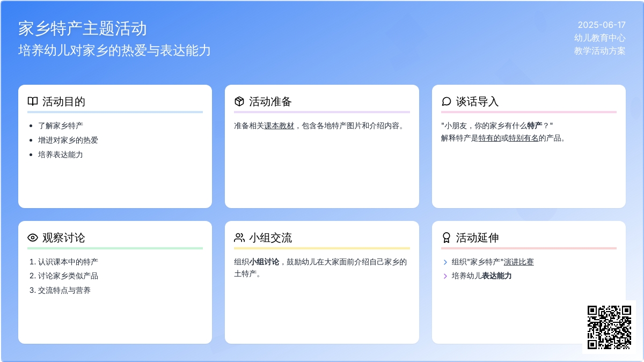644x362 pixels.
Task: Select bullet item 培养表达能力
Action: [x=61, y=154]
